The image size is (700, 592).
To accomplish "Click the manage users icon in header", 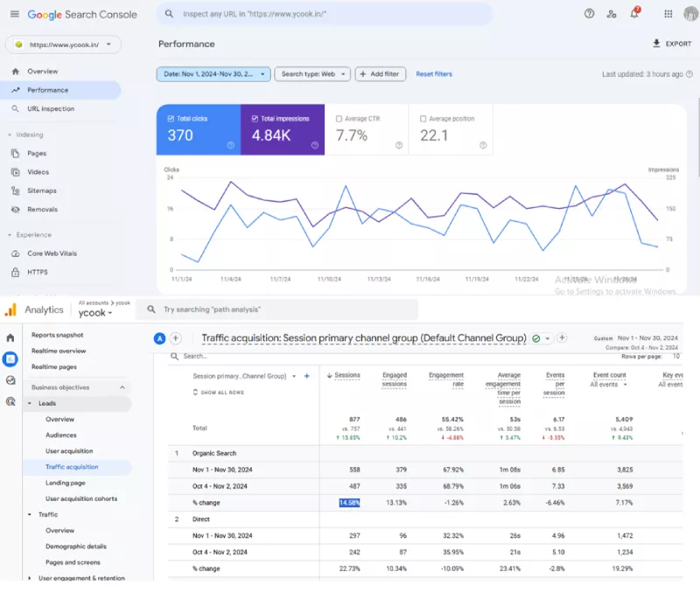I will click(x=612, y=14).
